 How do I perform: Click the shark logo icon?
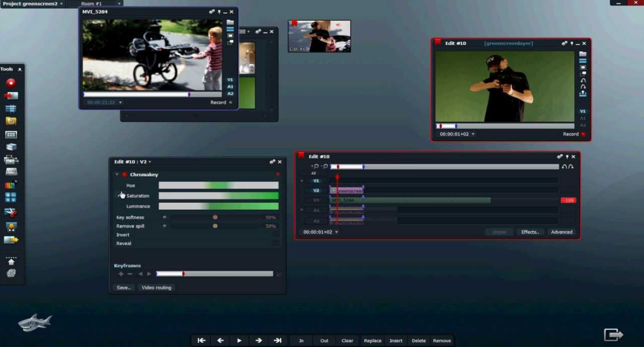click(x=34, y=323)
